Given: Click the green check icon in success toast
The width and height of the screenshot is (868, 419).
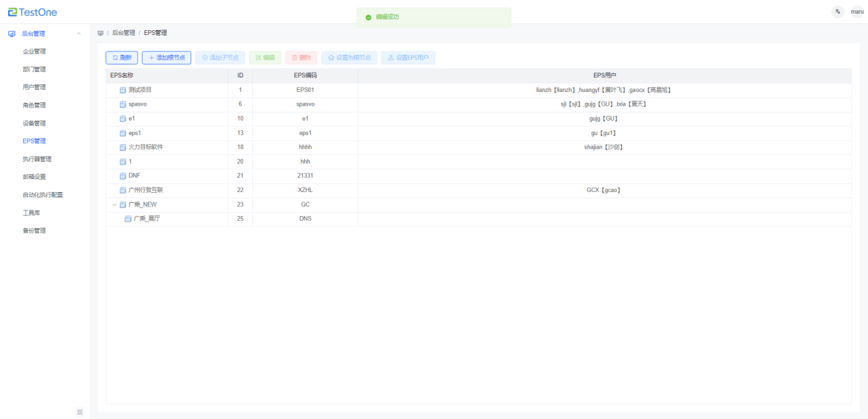Looking at the screenshot, I should (x=369, y=17).
